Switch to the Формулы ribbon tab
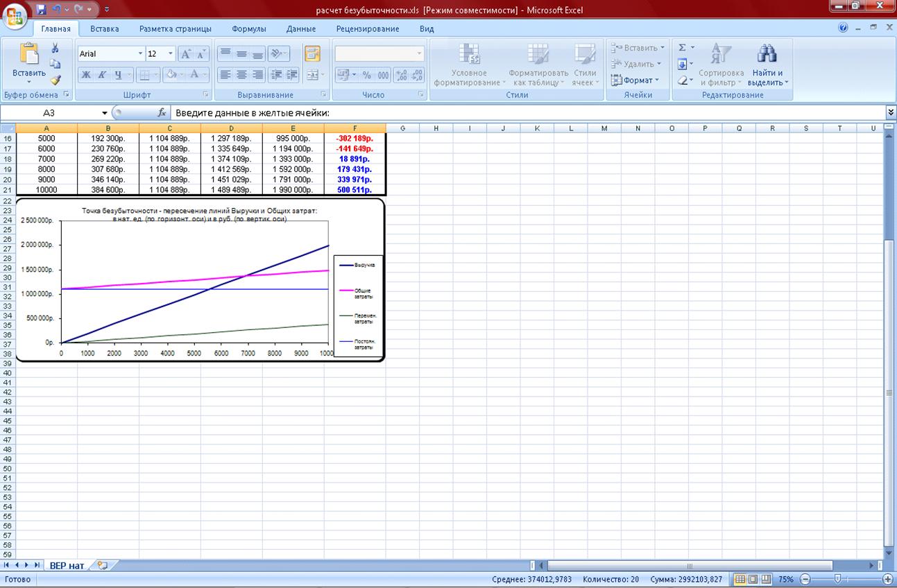Viewport: 897px width, 588px height. click(249, 29)
